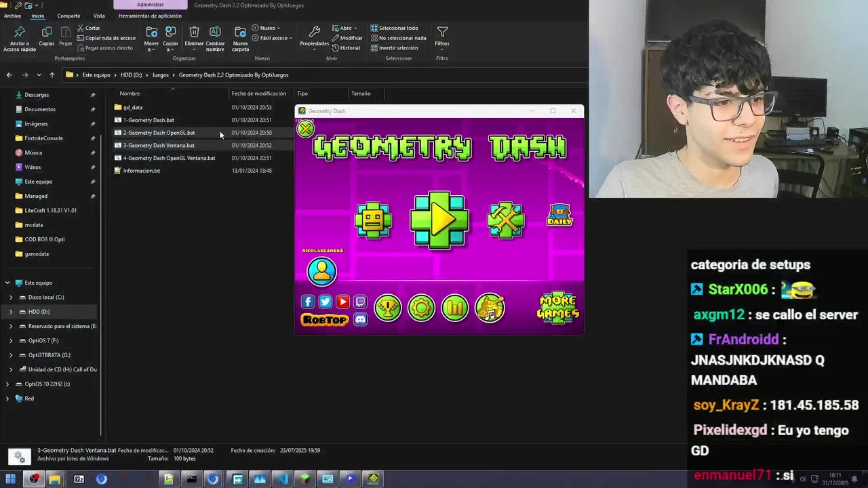Open the Windows Start button
The width and height of the screenshot is (868, 488).
pyautogui.click(x=11, y=479)
